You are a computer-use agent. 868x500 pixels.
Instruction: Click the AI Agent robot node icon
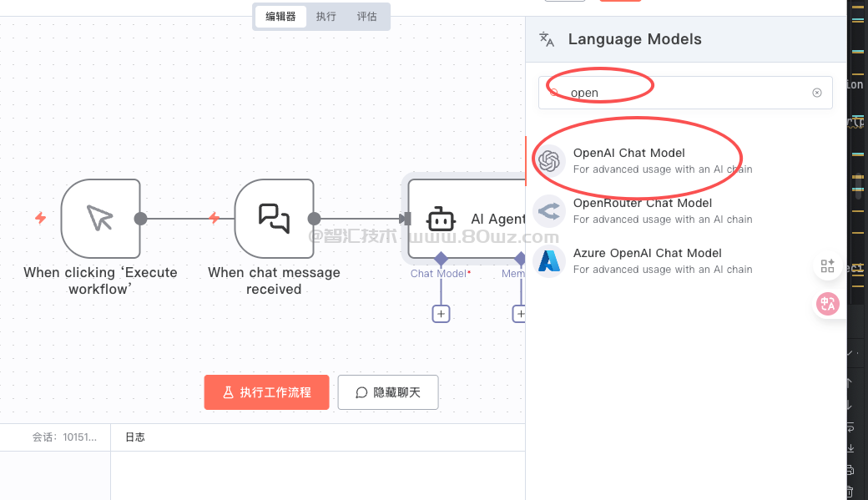tap(441, 220)
